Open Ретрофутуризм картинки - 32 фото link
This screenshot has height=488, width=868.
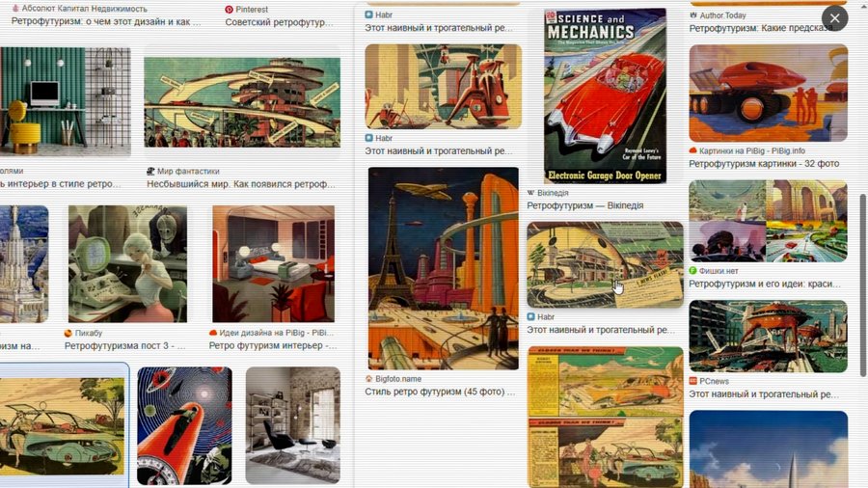point(764,164)
